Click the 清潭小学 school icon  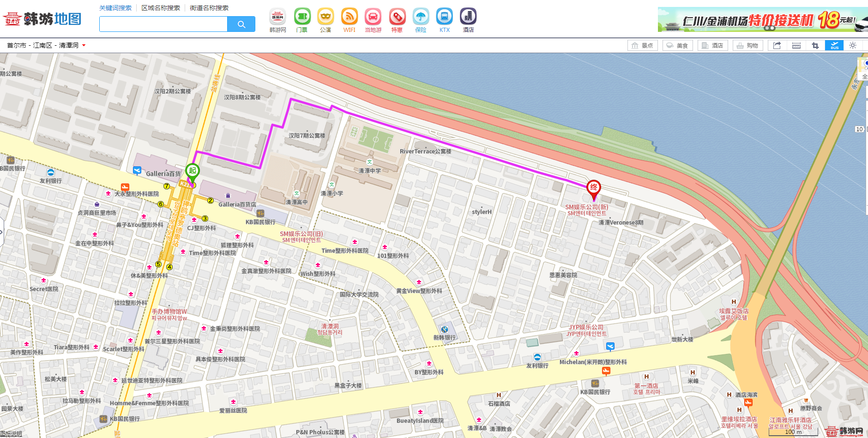coord(332,185)
